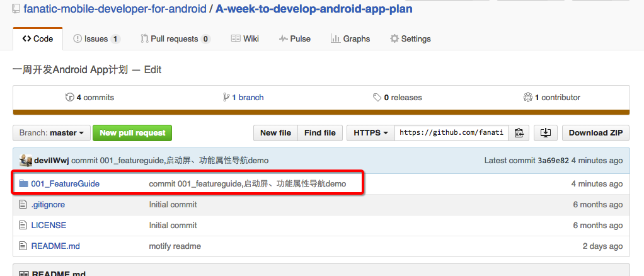Screen dimensions: 644x276
Task: Open the Settings tab
Action: 410,39
